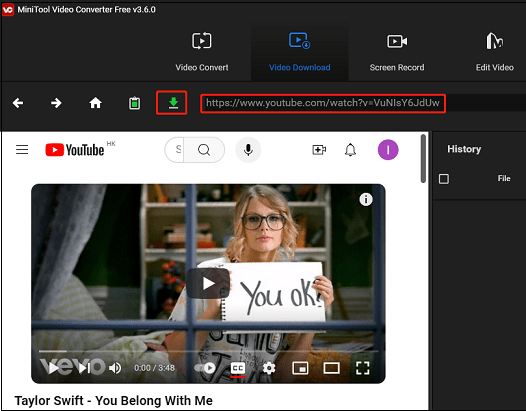Open the purple account avatar
The width and height of the screenshot is (526, 411).
[388, 150]
